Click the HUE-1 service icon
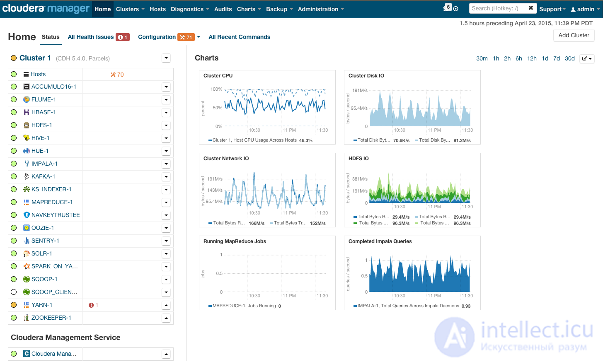This screenshot has height=364, width=603. (27, 151)
